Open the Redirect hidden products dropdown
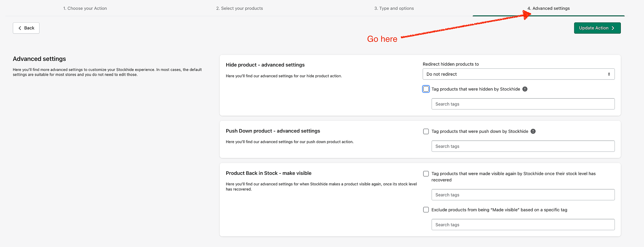Image resolution: width=644 pixels, height=247 pixels. pos(518,74)
